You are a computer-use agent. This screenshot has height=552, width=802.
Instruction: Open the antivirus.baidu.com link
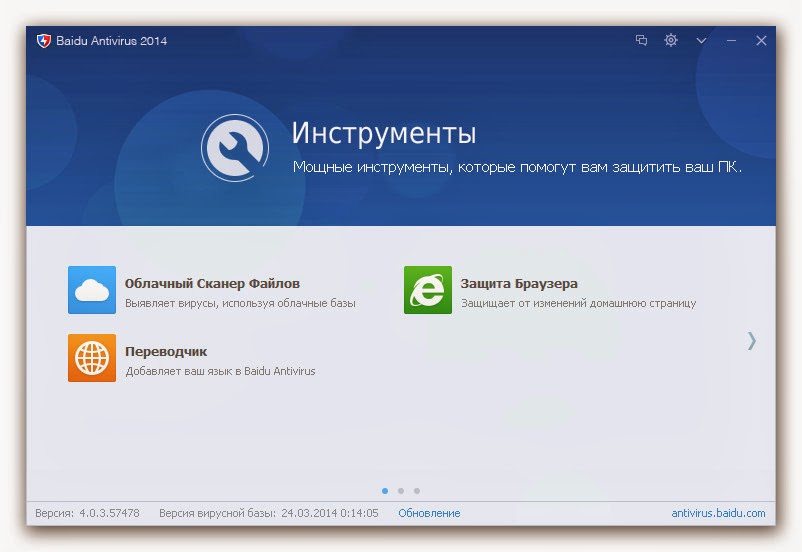718,513
